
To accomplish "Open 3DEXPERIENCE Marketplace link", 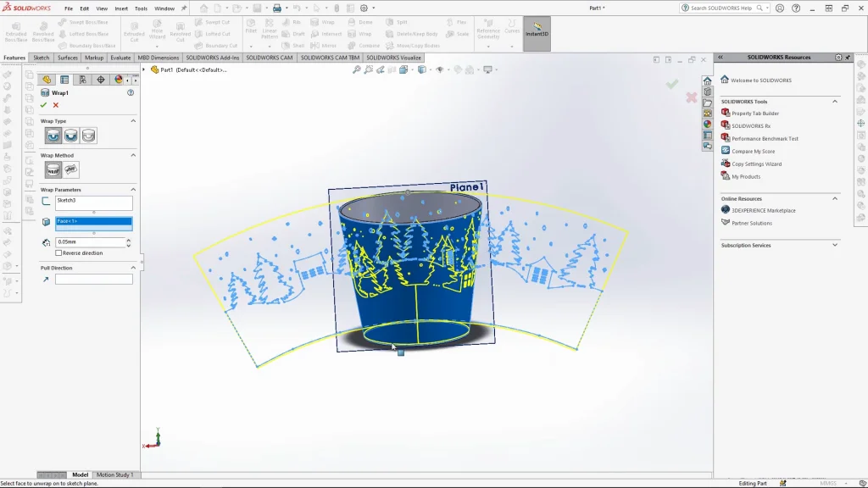I will (763, 210).
